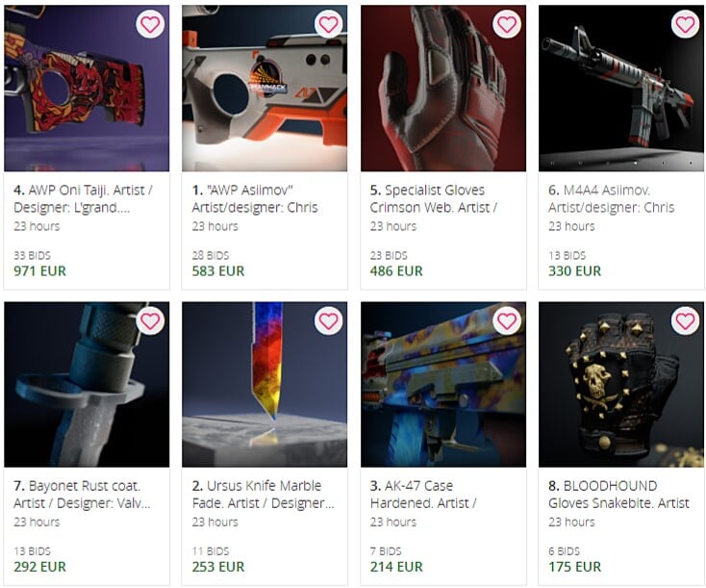
Task: Click heart icon on M4A4 Asiimov
Action: (685, 24)
